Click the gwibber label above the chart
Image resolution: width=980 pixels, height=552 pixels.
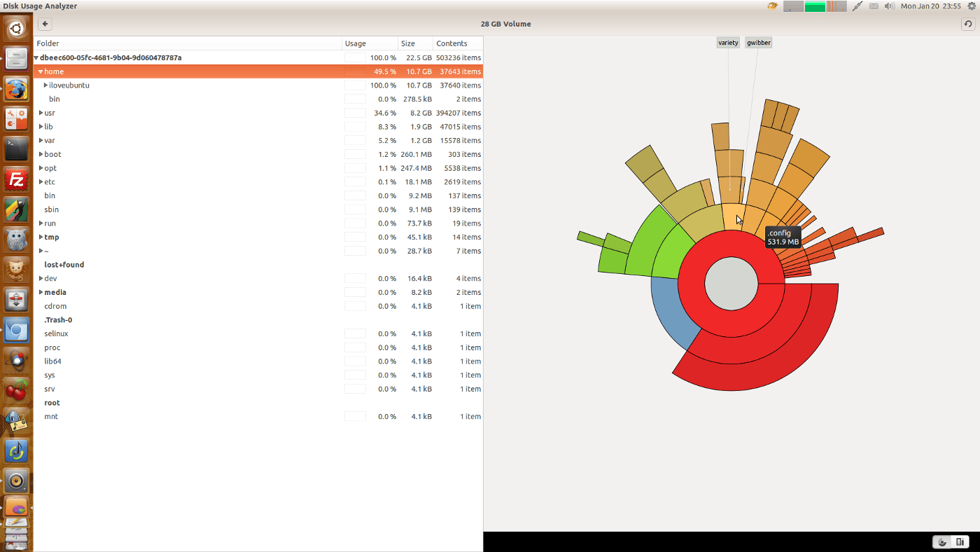[x=758, y=42]
